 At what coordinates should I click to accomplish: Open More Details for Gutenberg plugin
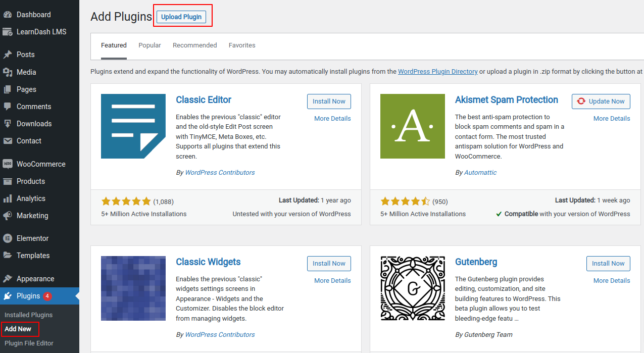[611, 281]
